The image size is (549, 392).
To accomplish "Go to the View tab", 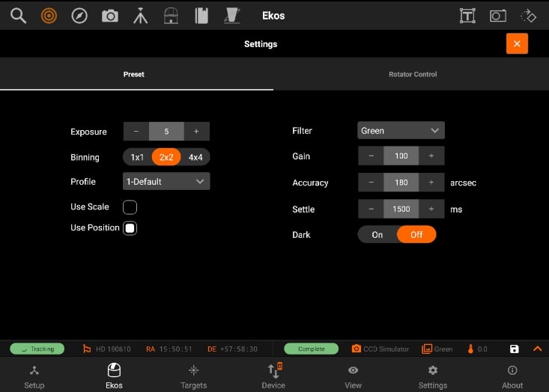I will [353, 377].
